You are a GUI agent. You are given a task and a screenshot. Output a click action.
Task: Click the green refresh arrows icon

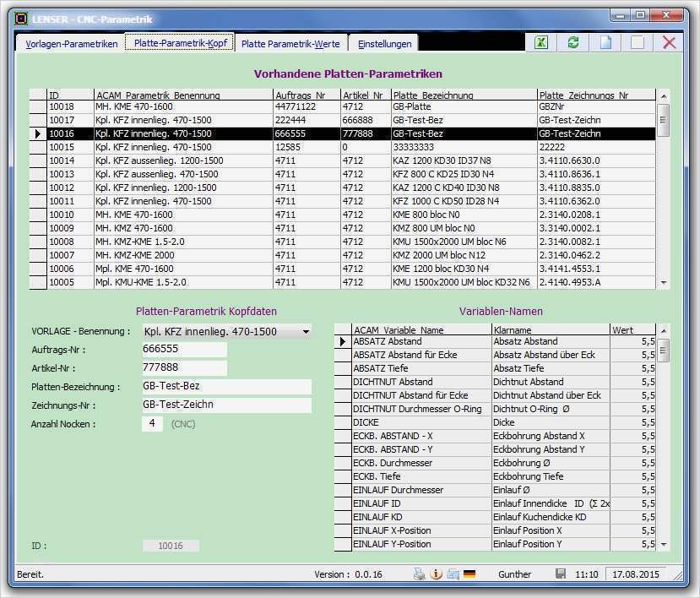tap(573, 43)
